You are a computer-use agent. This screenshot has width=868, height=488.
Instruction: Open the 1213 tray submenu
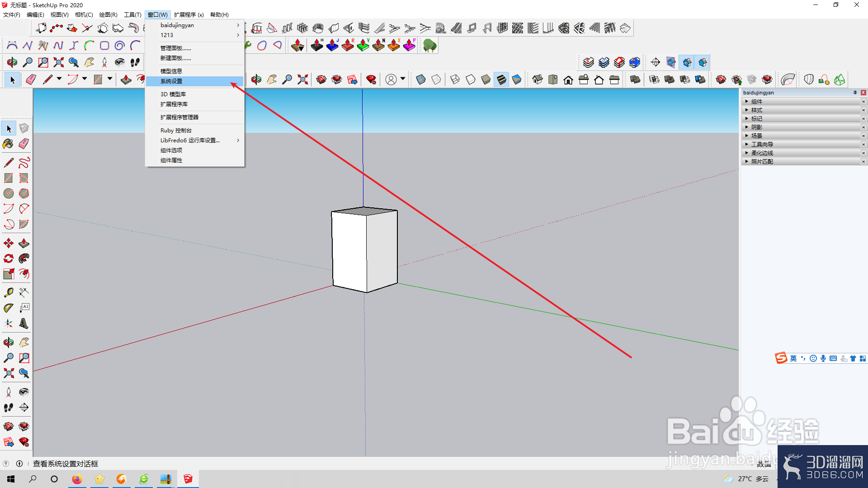click(195, 35)
